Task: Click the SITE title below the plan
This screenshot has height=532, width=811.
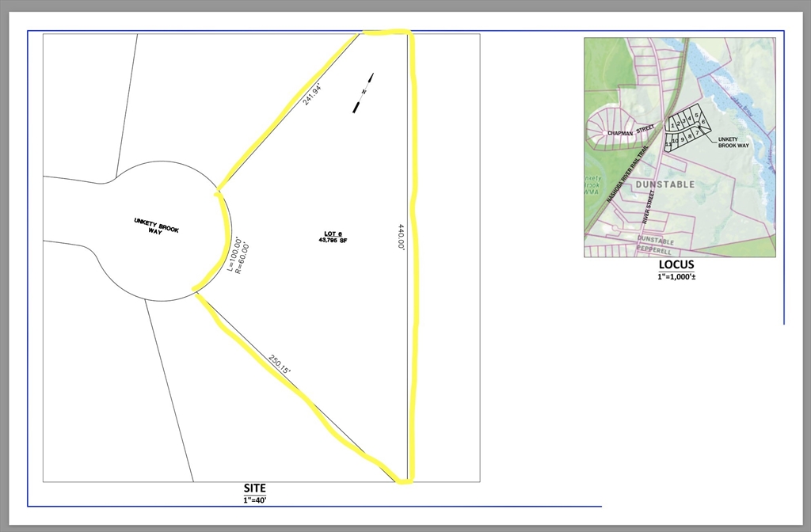Action: (x=255, y=488)
